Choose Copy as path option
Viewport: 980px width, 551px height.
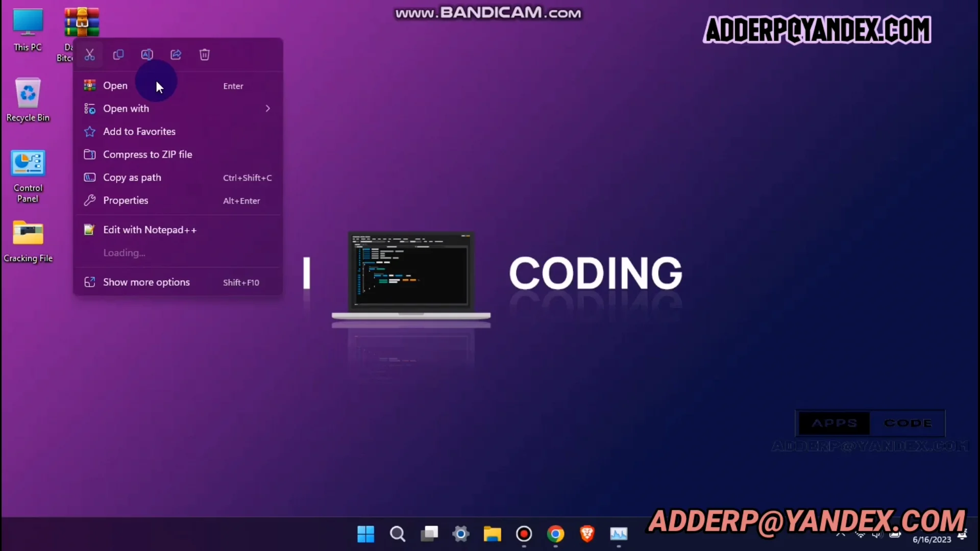(x=132, y=178)
